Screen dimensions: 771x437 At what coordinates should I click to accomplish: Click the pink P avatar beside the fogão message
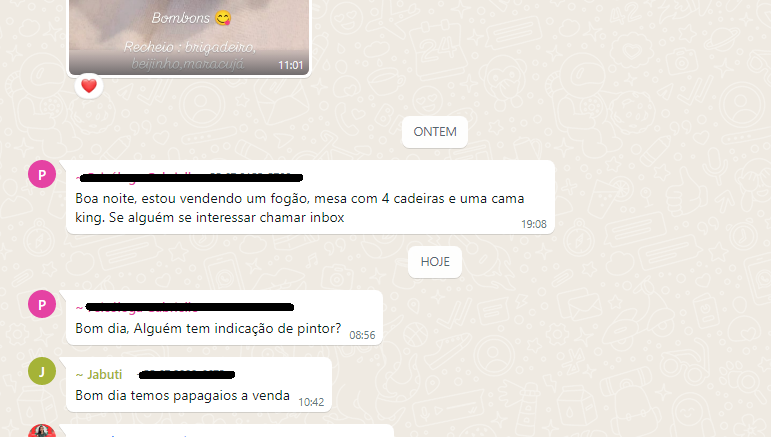click(42, 174)
